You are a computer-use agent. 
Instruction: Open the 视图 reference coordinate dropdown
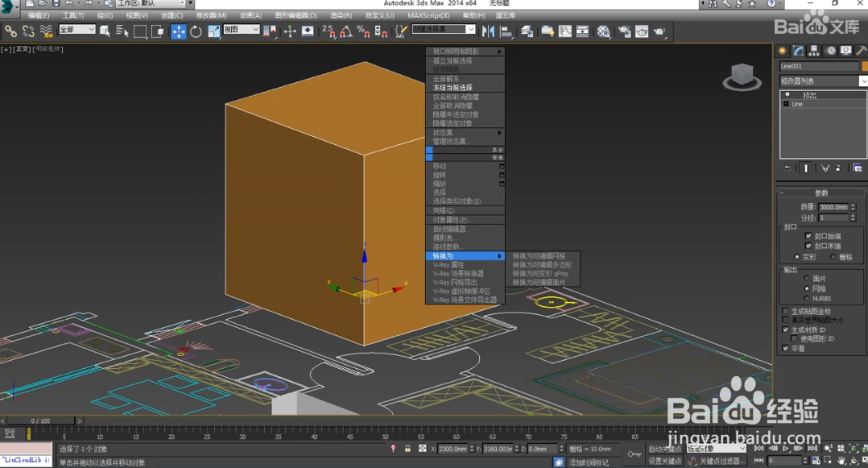(241, 31)
